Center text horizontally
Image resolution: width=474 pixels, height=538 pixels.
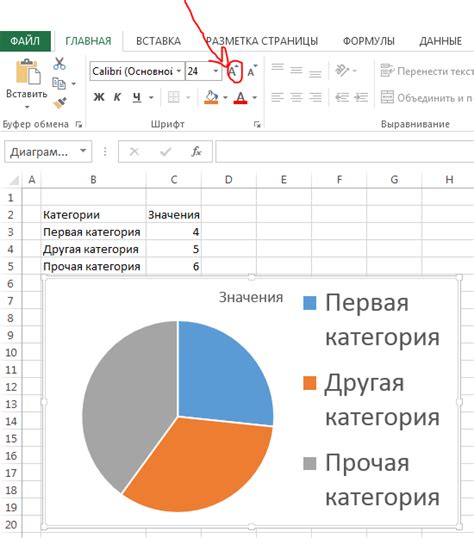tap(296, 97)
